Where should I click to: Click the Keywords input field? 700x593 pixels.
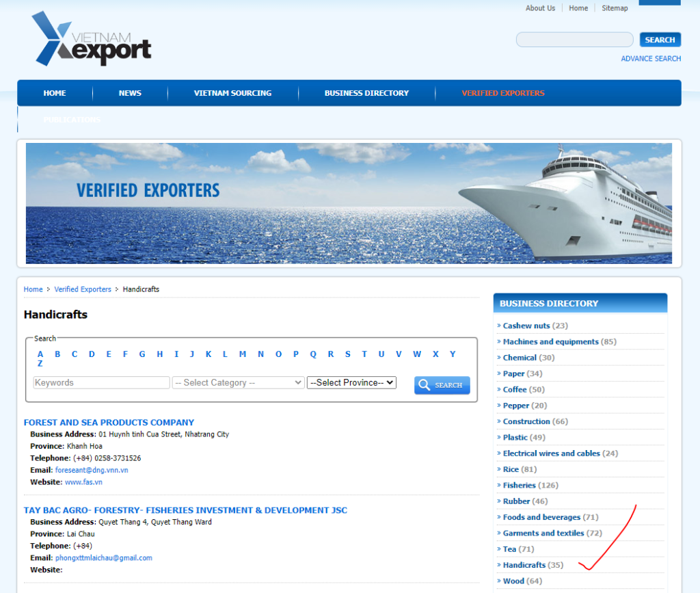[101, 383]
